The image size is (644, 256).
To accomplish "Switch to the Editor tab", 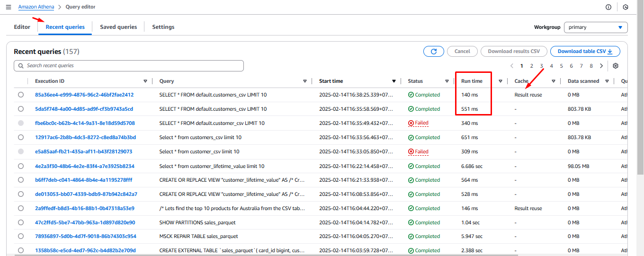I will point(22,27).
